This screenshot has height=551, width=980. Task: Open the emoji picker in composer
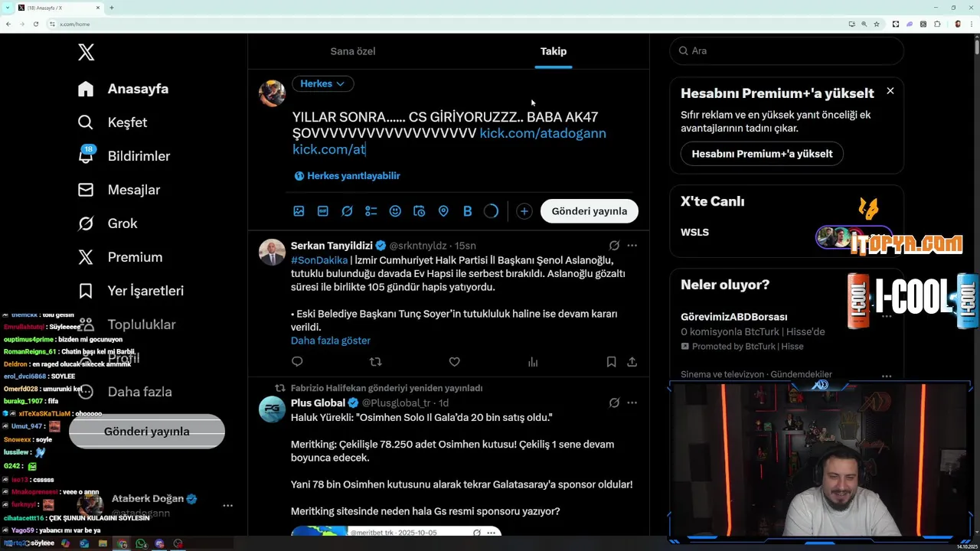(x=395, y=211)
